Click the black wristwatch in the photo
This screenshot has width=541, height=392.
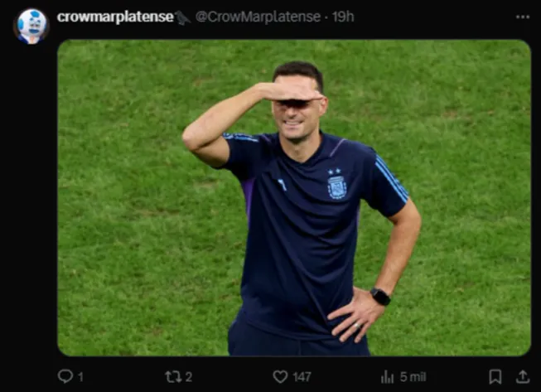pos(380,296)
